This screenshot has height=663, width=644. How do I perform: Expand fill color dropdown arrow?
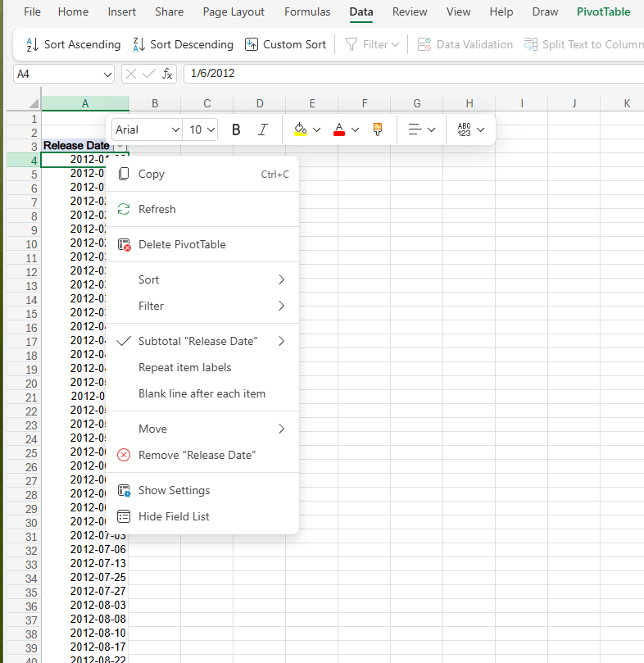point(316,129)
